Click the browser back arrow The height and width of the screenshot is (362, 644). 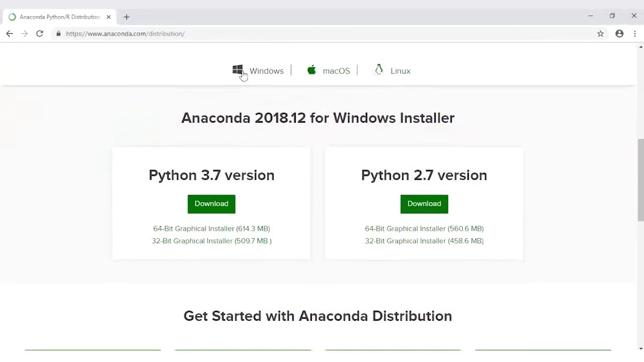pos(10,34)
